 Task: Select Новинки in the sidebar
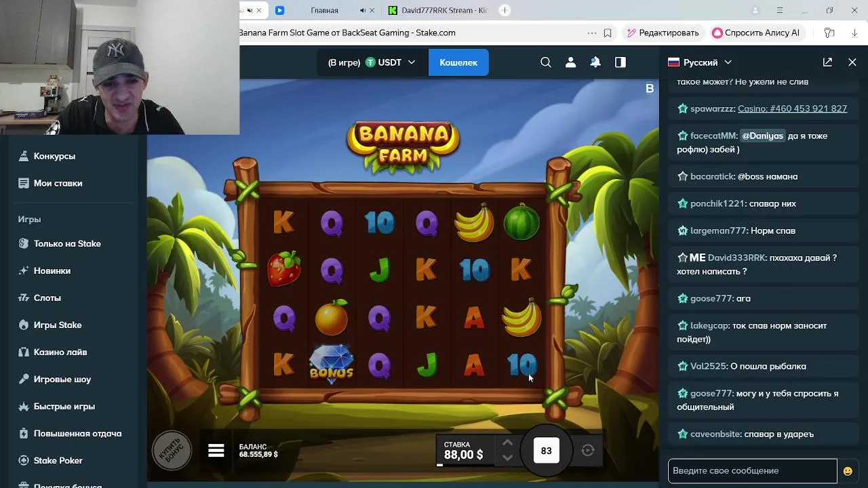click(52, 270)
